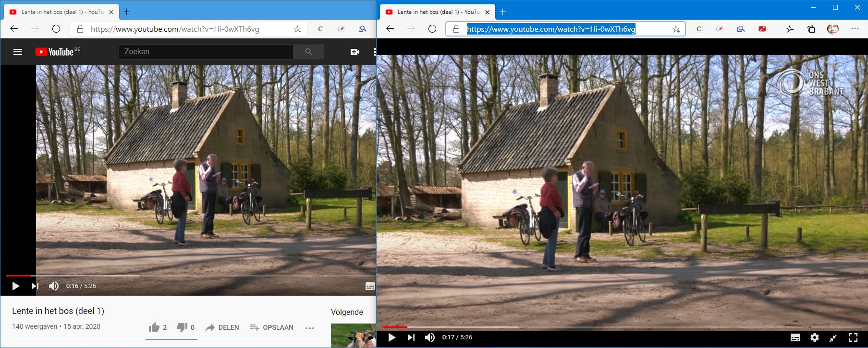Maximize the right browser window
Screen dimensions: 868x348
click(835, 7)
